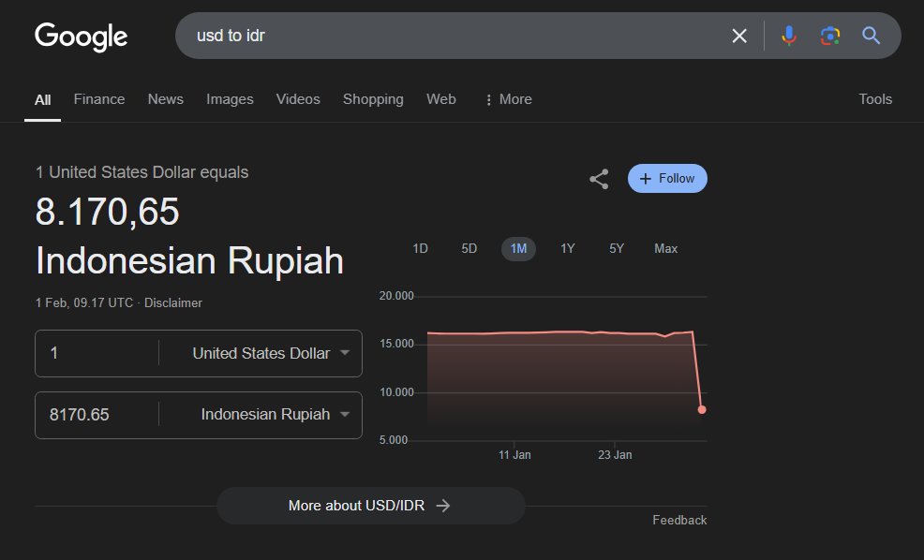Open the Finance tab

coord(99,99)
